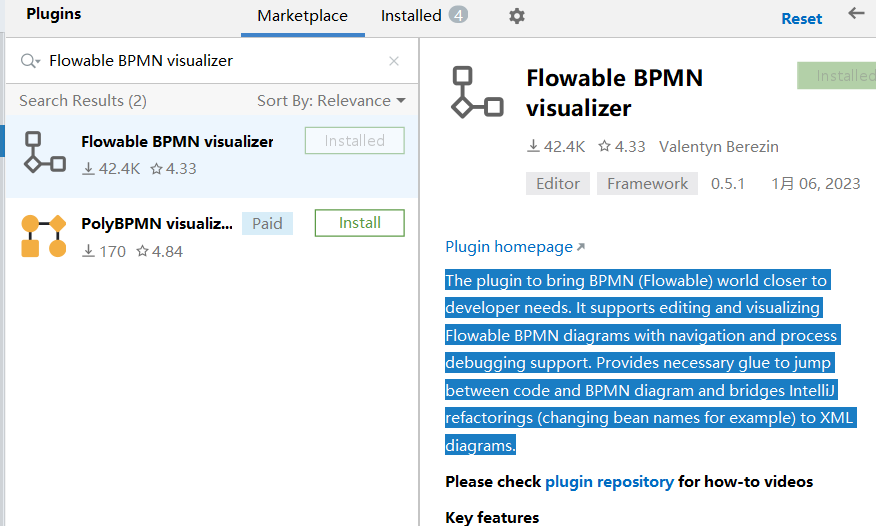Click Flowable BPMN visualizer list icon

[x=45, y=152]
